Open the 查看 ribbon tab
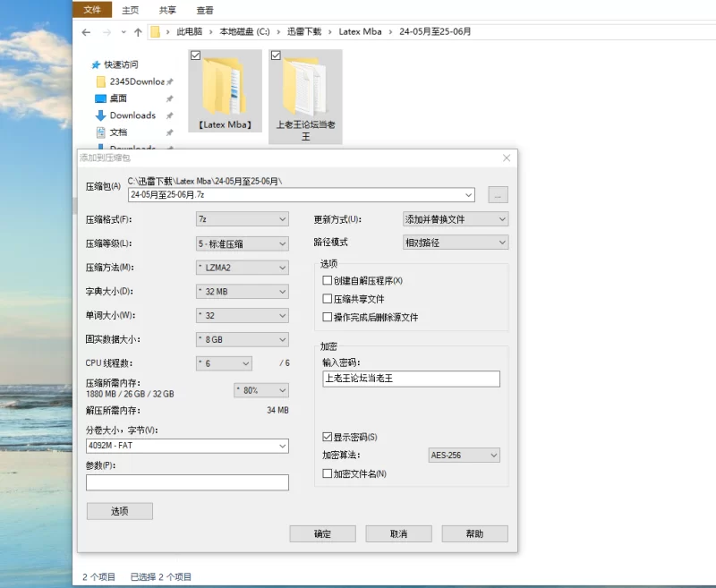 pos(205,10)
